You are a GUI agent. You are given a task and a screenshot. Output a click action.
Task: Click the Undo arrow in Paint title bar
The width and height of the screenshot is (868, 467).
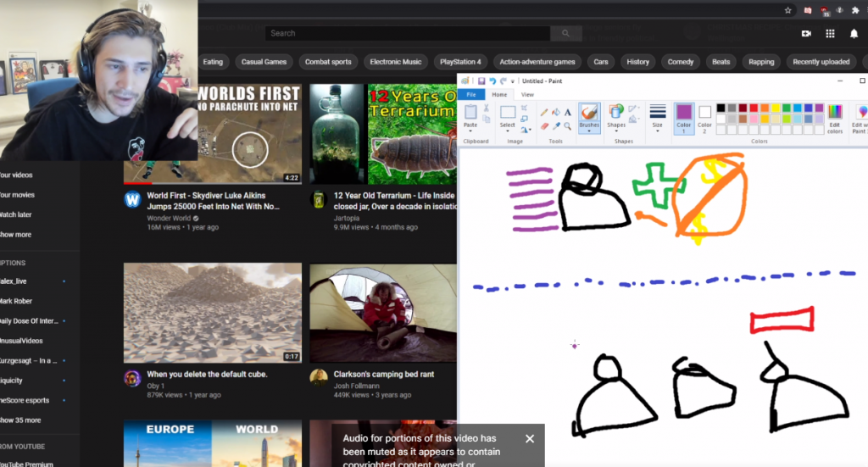coord(492,81)
